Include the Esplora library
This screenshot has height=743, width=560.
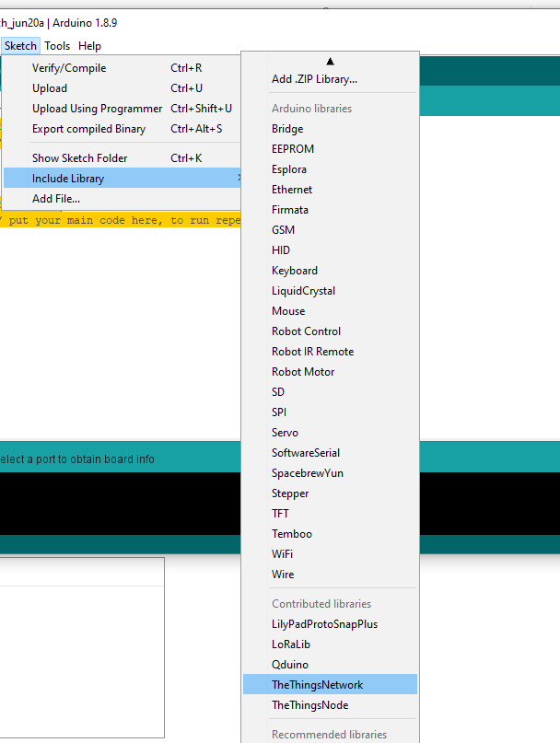330,169
